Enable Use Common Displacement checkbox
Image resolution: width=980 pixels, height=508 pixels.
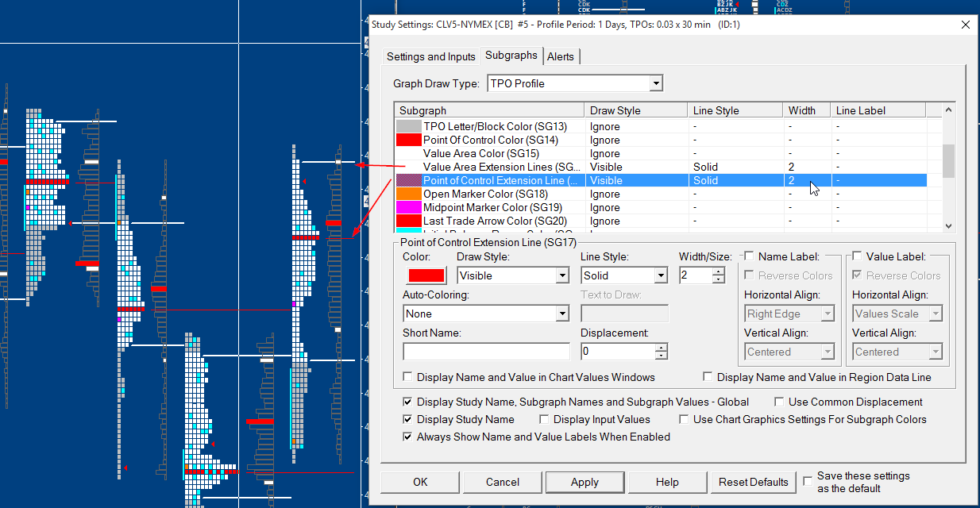point(780,402)
